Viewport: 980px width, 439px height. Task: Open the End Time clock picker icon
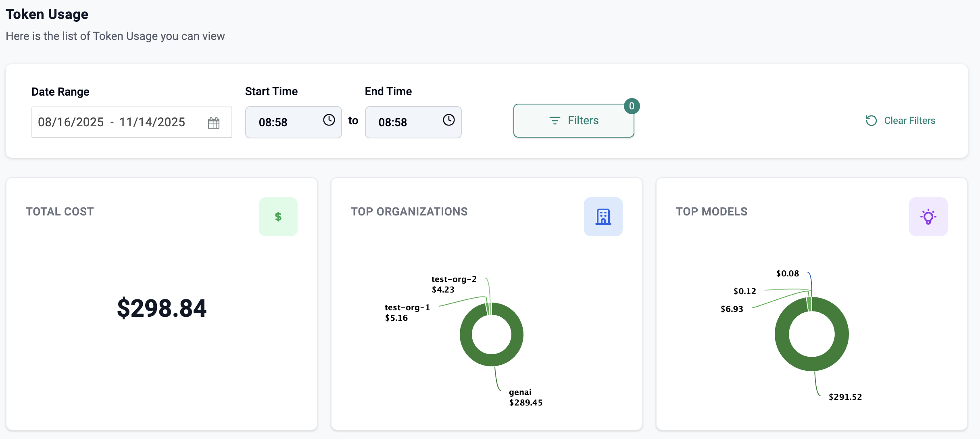pyautogui.click(x=448, y=120)
